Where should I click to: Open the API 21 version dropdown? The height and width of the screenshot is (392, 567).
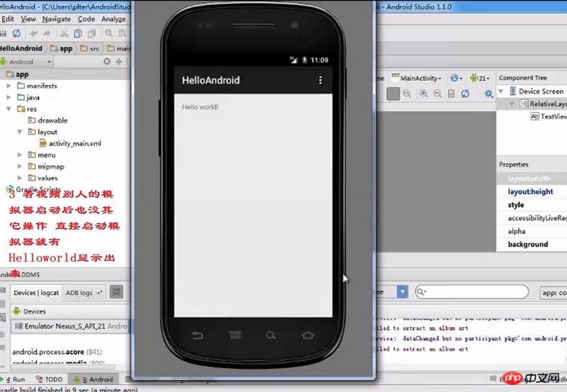point(480,78)
